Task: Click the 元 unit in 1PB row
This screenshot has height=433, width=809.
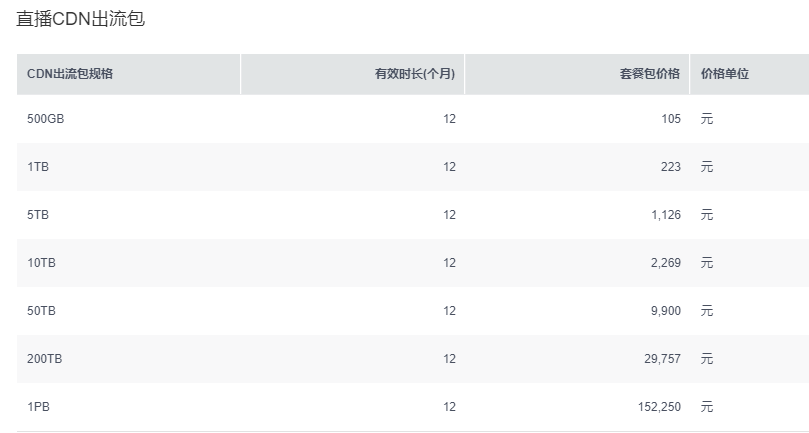Action: [x=707, y=407]
